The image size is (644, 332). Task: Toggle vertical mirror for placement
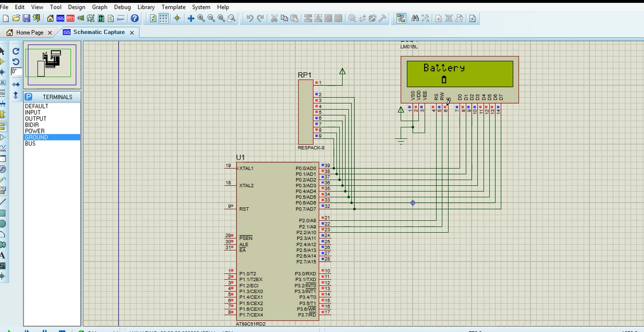pyautogui.click(x=15, y=94)
